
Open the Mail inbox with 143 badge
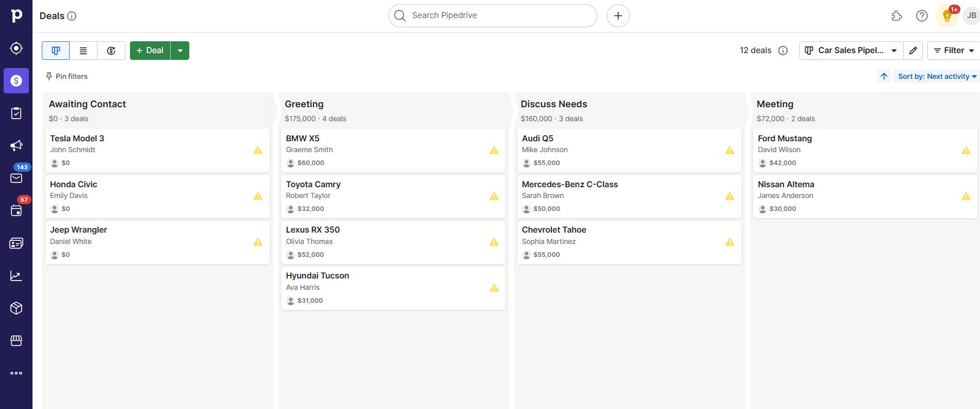coord(16,178)
